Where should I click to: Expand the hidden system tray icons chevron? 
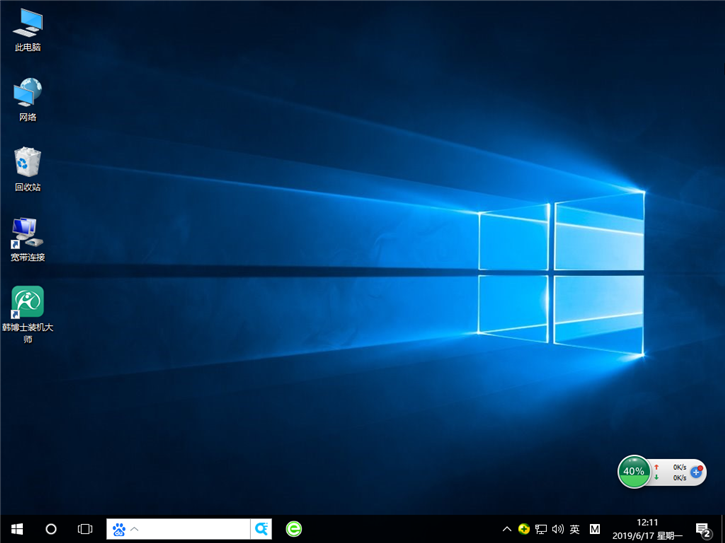(x=507, y=529)
